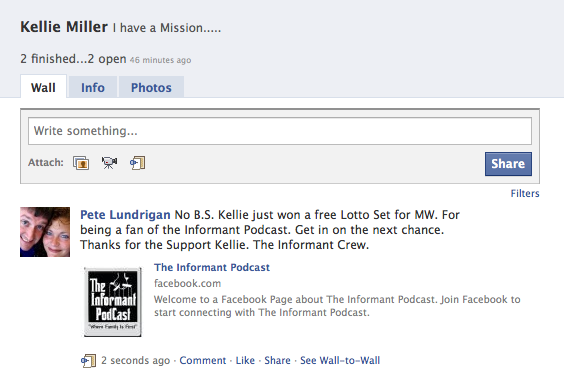This screenshot has width=564, height=375.
Task: Attach a link using the link icon
Action: coord(137,163)
